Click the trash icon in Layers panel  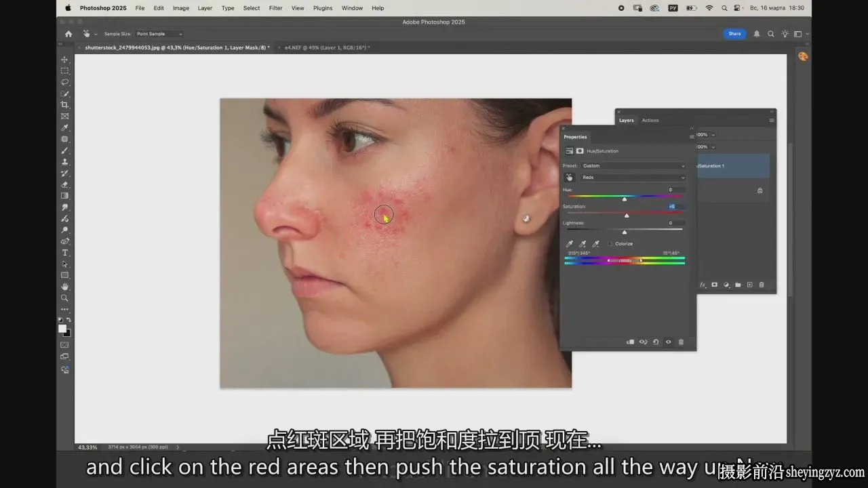point(762,285)
